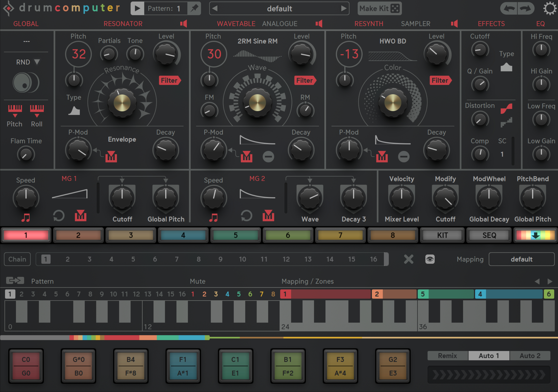Click the pattern copy arrows icon above the sequencer
The image size is (558, 392).
15,281
